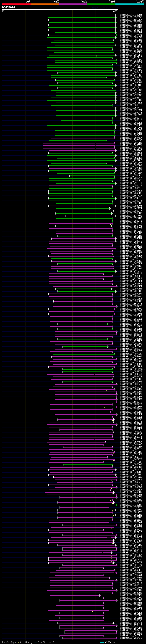Click hit label UniRef100_Q8RUS1
Screen dimensions: 146x644
[x=131, y=467]
